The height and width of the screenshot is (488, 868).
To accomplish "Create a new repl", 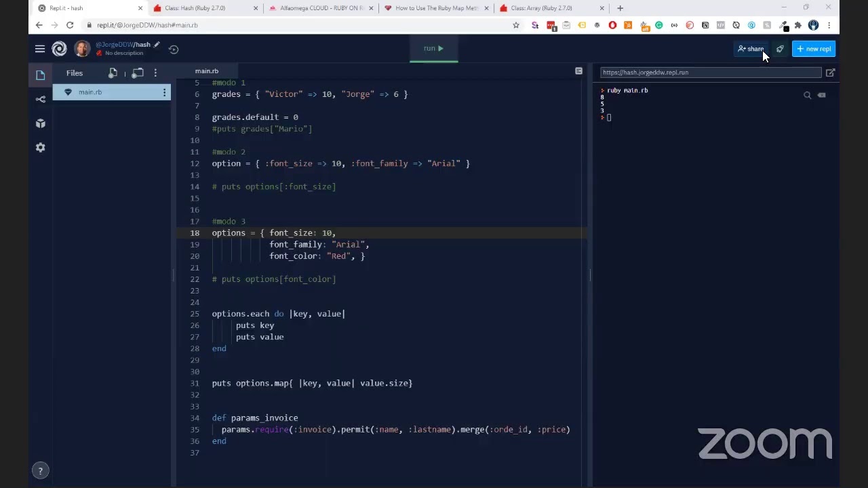I will [814, 49].
